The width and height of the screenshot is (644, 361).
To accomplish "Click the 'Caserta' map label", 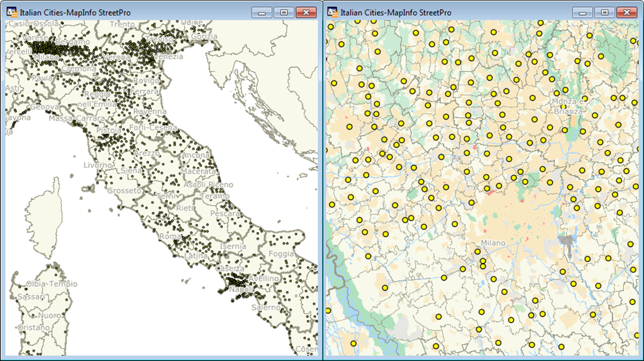I will 230,268.
